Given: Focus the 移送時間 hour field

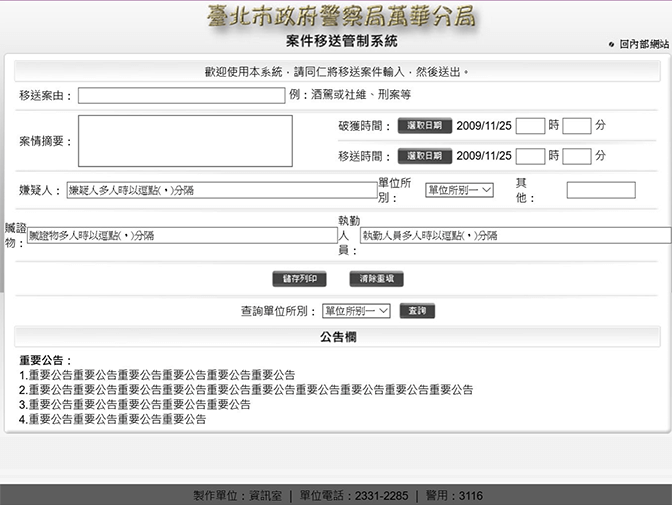Looking at the screenshot, I should click(x=530, y=156).
